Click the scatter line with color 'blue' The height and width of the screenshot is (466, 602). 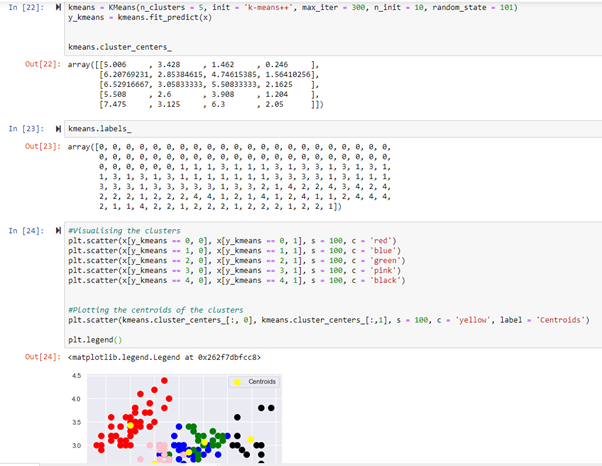234,251
